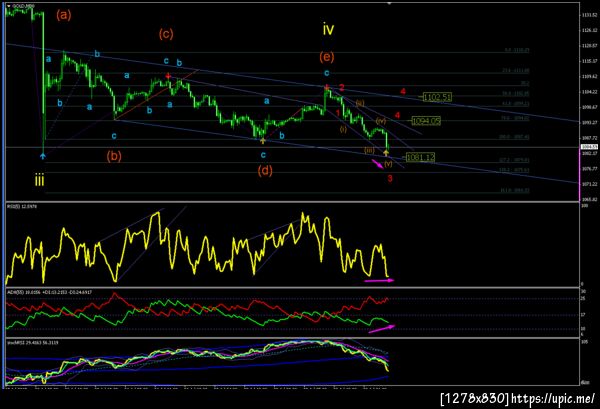The image size is (600, 409).
Task: Select the small orange (ii) sub-wave label
Action: point(360,103)
